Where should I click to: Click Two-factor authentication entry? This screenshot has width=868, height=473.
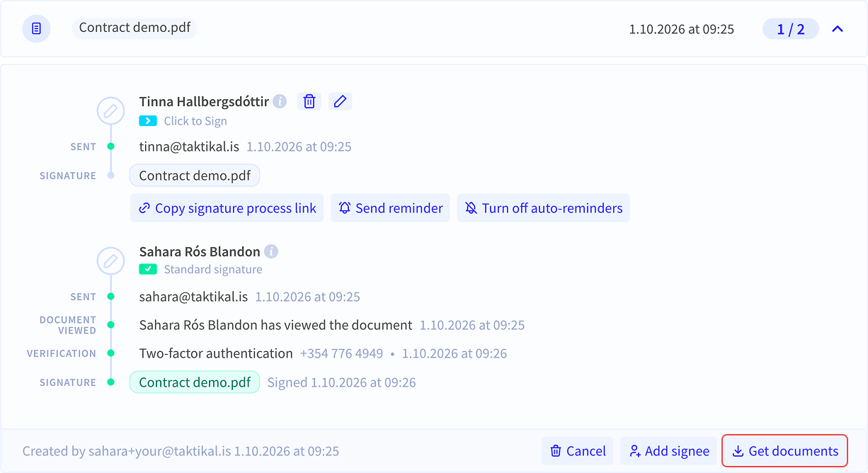click(216, 353)
